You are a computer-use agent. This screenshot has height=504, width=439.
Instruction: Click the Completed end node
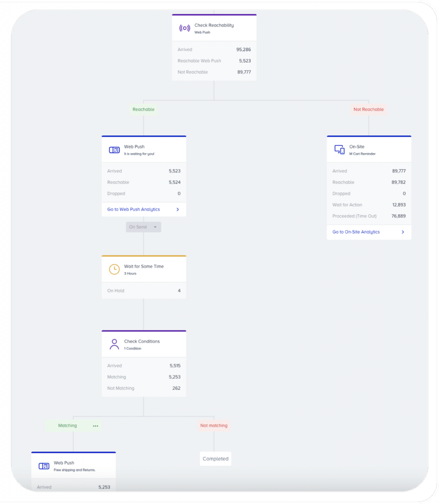coord(216,459)
